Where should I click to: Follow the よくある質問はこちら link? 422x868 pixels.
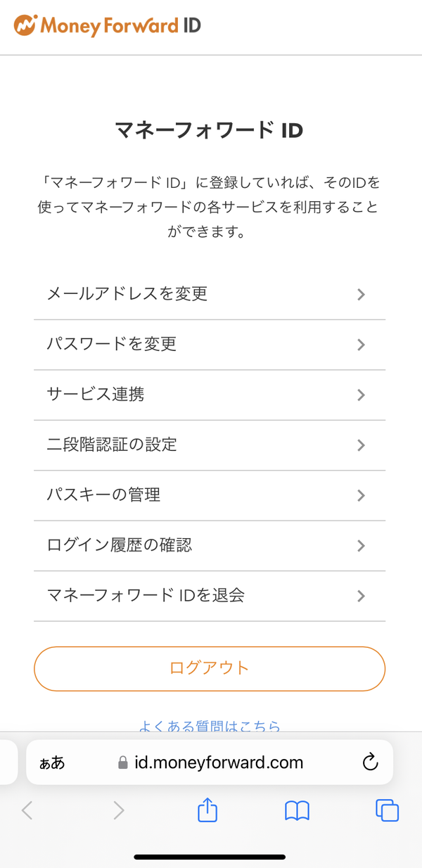click(210, 725)
